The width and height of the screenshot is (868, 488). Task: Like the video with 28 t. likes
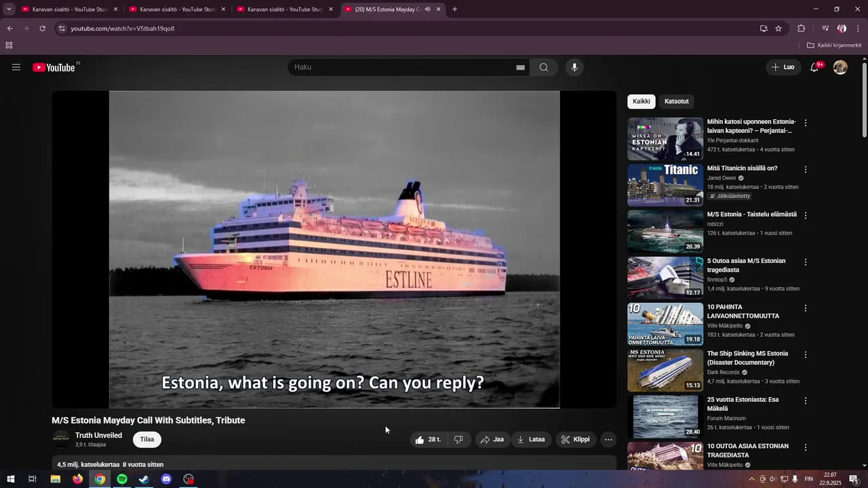pyautogui.click(x=428, y=439)
